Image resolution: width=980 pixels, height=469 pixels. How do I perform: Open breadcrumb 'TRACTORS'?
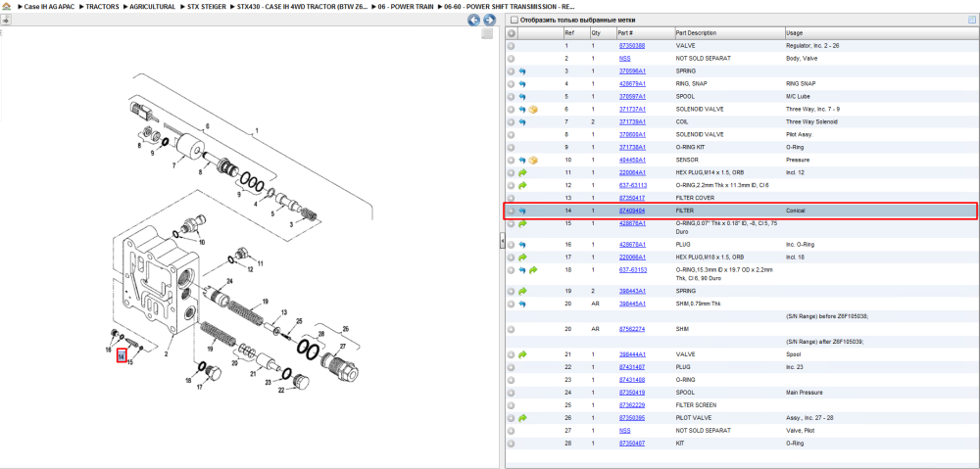click(103, 6)
